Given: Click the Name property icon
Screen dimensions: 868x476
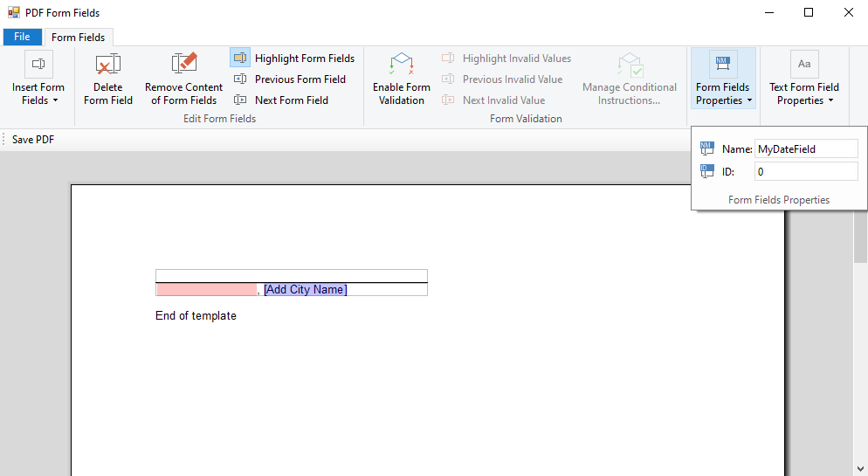Looking at the screenshot, I should click(707, 148).
